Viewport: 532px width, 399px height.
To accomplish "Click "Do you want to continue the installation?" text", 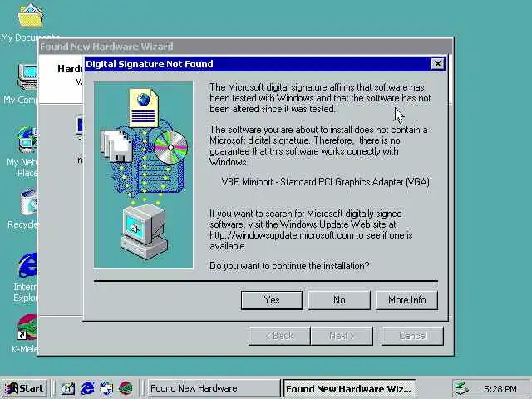I will (289, 266).
